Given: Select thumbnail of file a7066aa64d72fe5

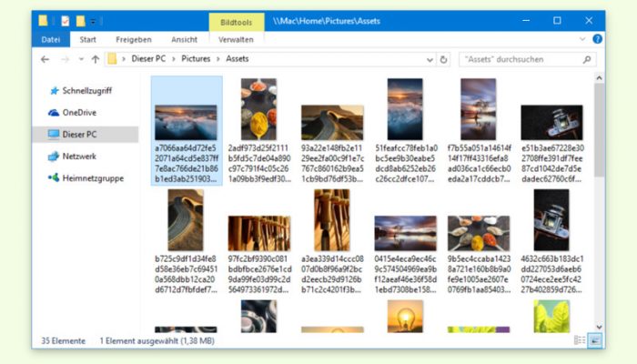Looking at the screenshot, I should 186,122.
